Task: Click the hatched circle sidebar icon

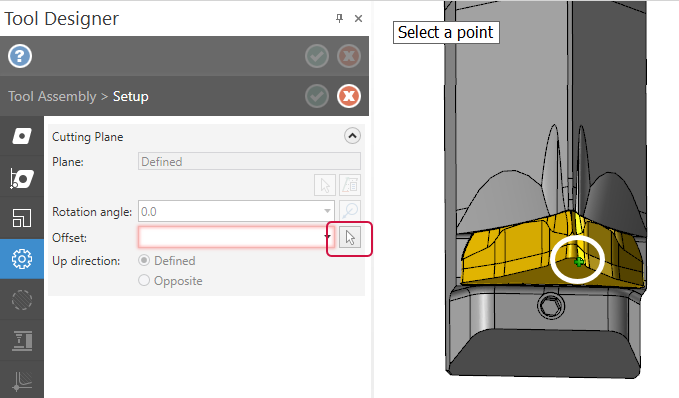Action: 22,300
